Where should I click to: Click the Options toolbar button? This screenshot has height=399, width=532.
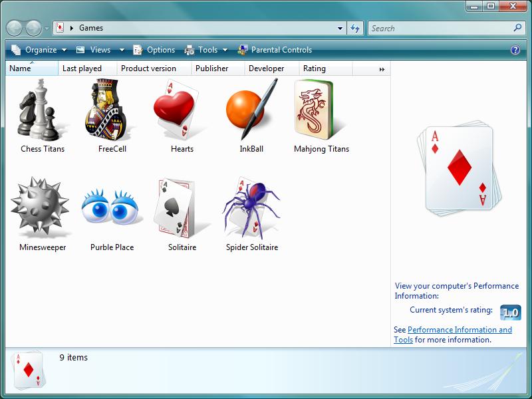coord(154,50)
